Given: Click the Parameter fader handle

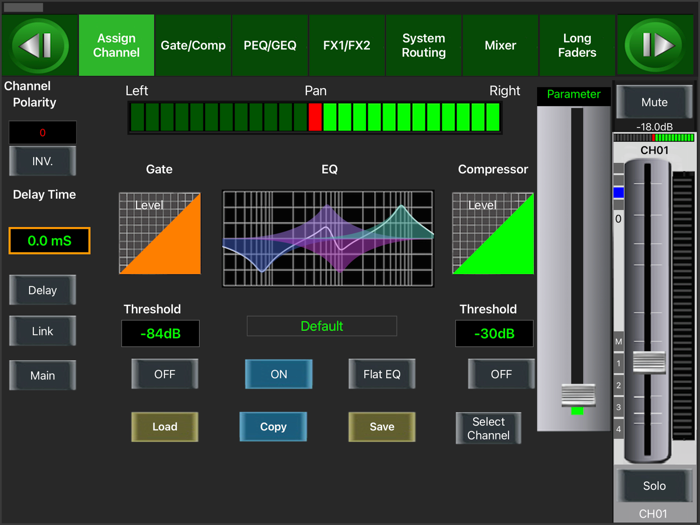Looking at the screenshot, I should (x=578, y=395).
